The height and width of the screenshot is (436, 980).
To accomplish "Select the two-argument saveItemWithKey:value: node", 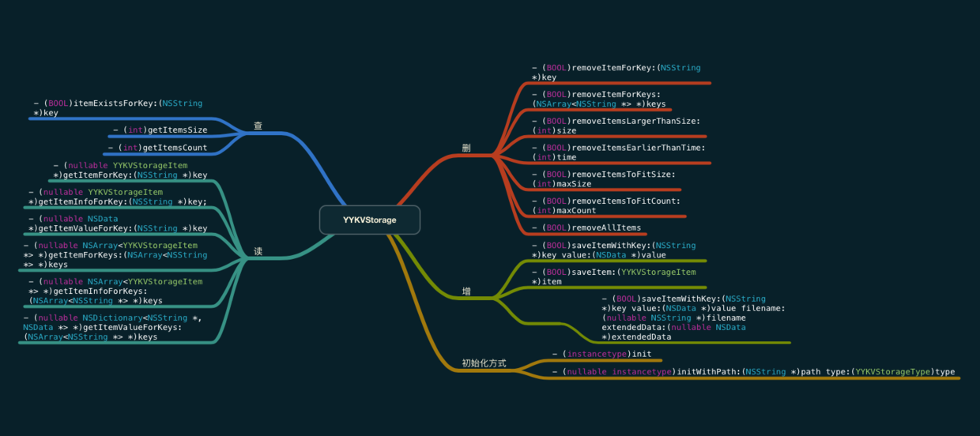I will click(614, 250).
